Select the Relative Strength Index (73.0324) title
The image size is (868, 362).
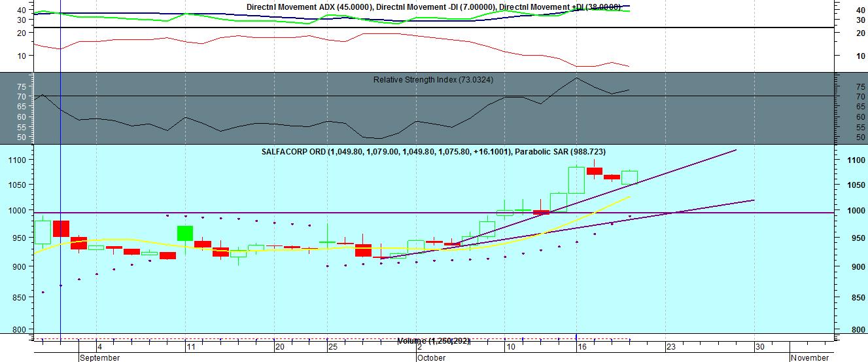434,80
